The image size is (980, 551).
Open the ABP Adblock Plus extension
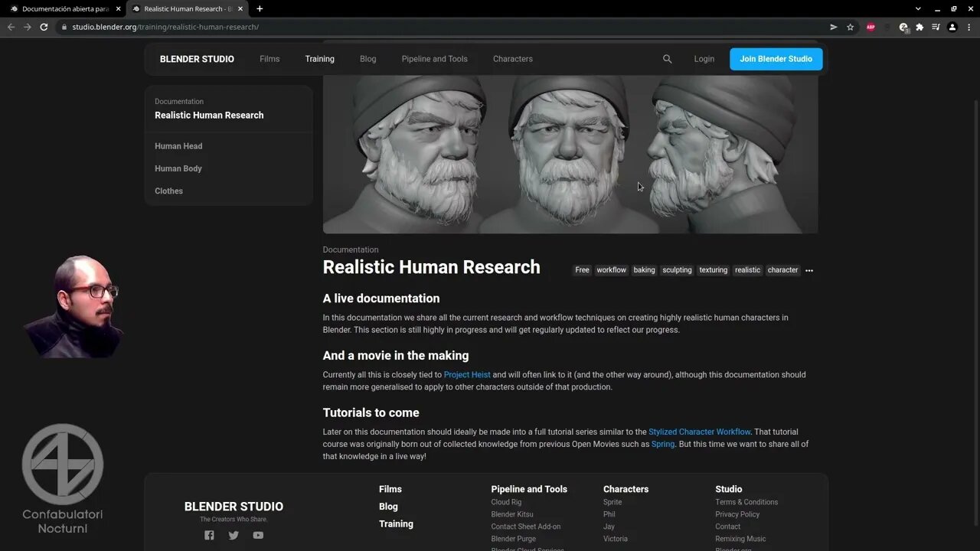click(x=871, y=27)
